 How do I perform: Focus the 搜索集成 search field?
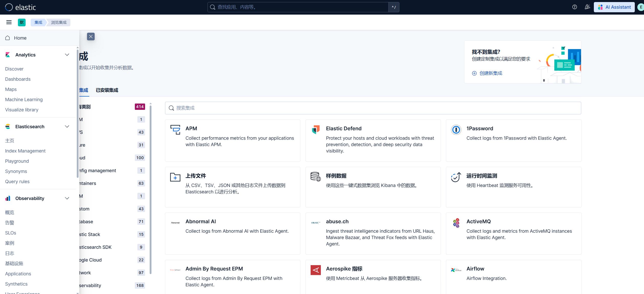point(373,108)
